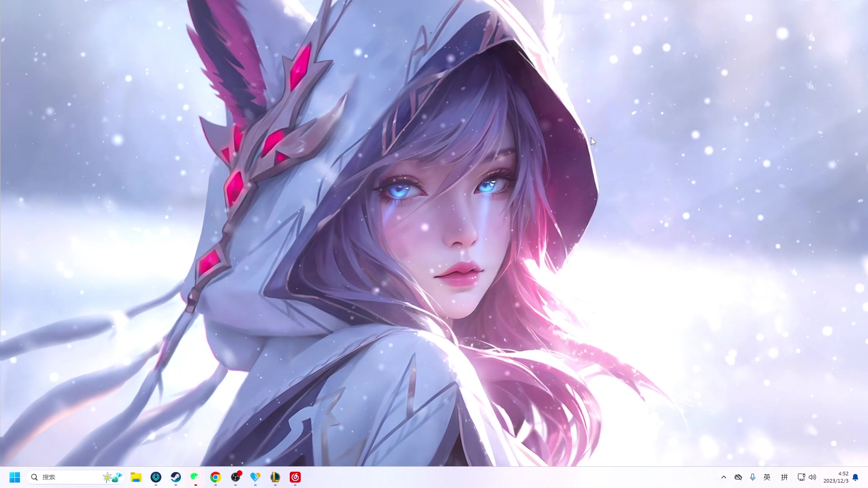Screen dimensions: 868x488
Task: Open the flower search highlight icon
Action: [x=113, y=477]
